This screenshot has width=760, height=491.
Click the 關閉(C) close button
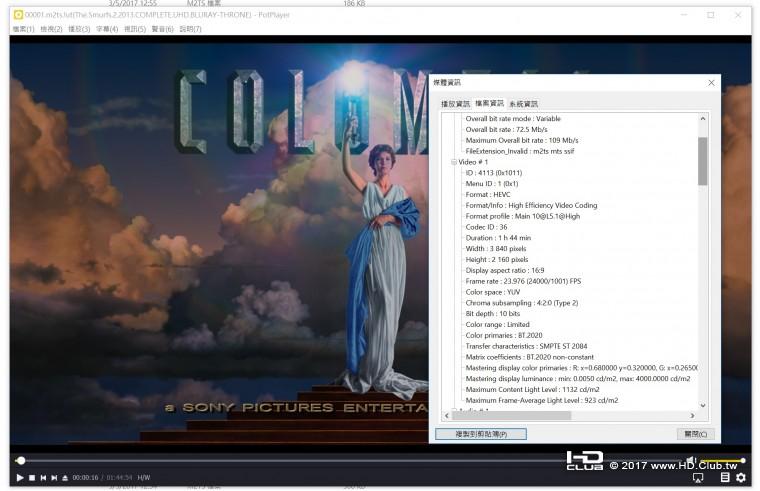point(695,434)
